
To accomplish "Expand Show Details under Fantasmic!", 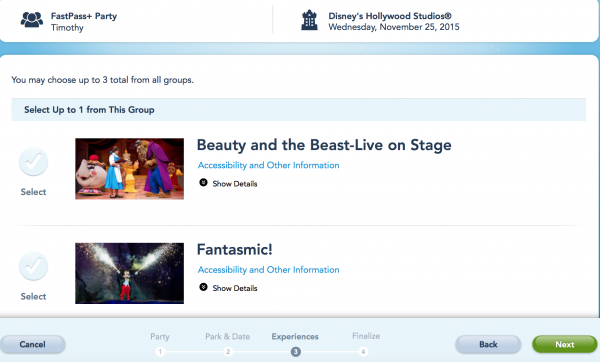I will coord(235,288).
